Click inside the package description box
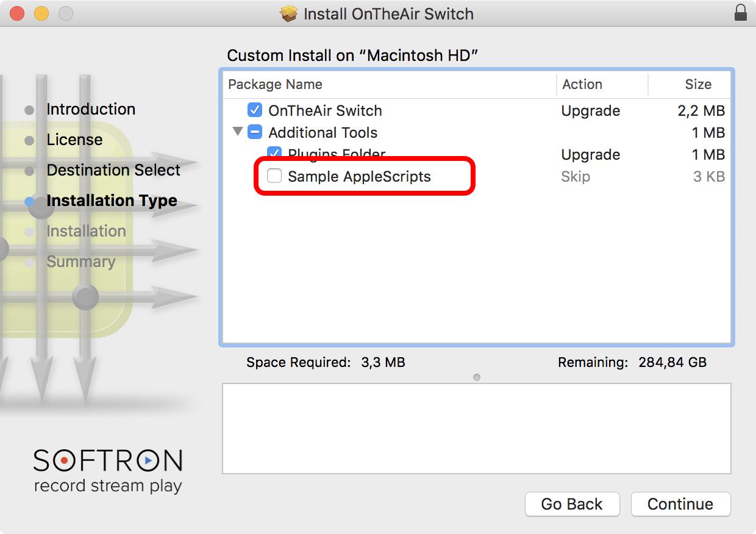Image resolution: width=756 pixels, height=534 pixels. pyautogui.click(x=477, y=429)
